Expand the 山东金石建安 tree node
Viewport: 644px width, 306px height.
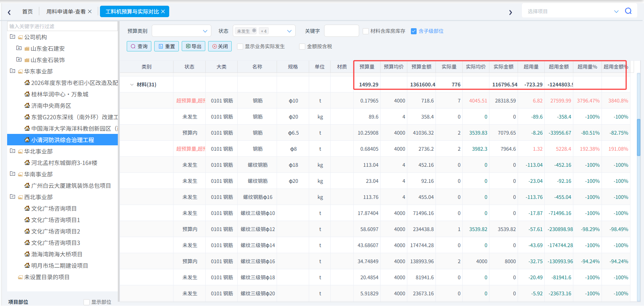click(x=19, y=48)
